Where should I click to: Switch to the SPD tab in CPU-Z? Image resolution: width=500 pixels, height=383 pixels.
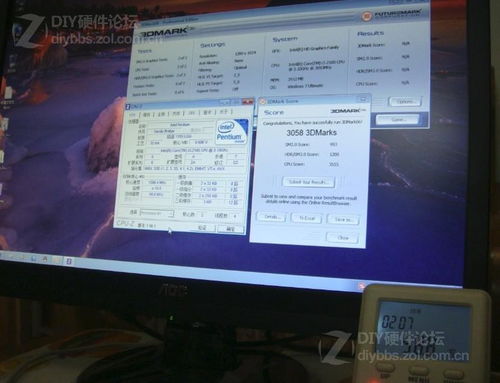tap(191, 113)
